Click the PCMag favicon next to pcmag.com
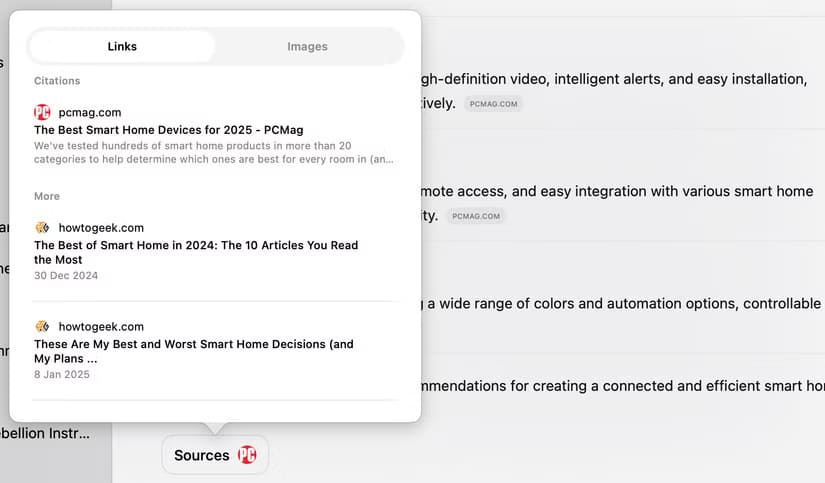Image resolution: width=825 pixels, height=483 pixels. pyautogui.click(x=42, y=112)
